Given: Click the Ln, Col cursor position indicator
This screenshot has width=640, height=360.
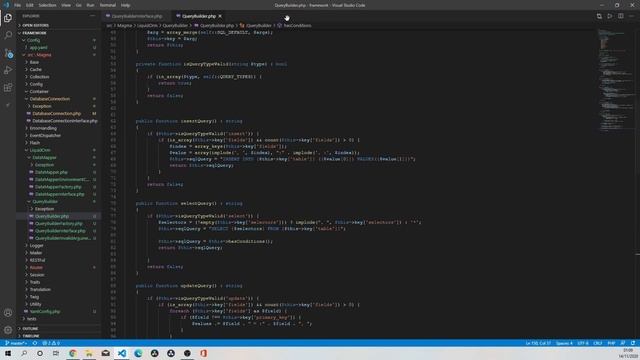Looking at the screenshot, I should click(538, 343).
